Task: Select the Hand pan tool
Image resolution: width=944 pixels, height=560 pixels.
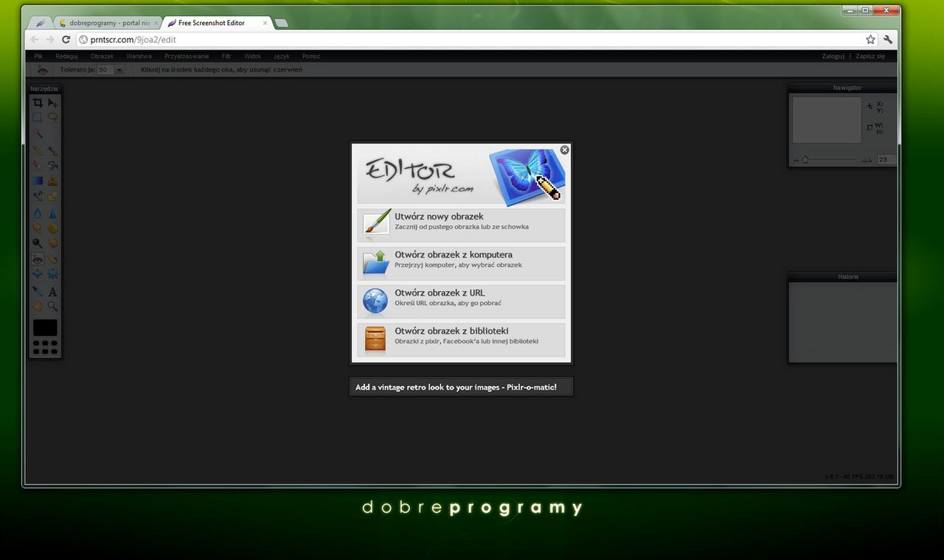Action: tap(38, 306)
